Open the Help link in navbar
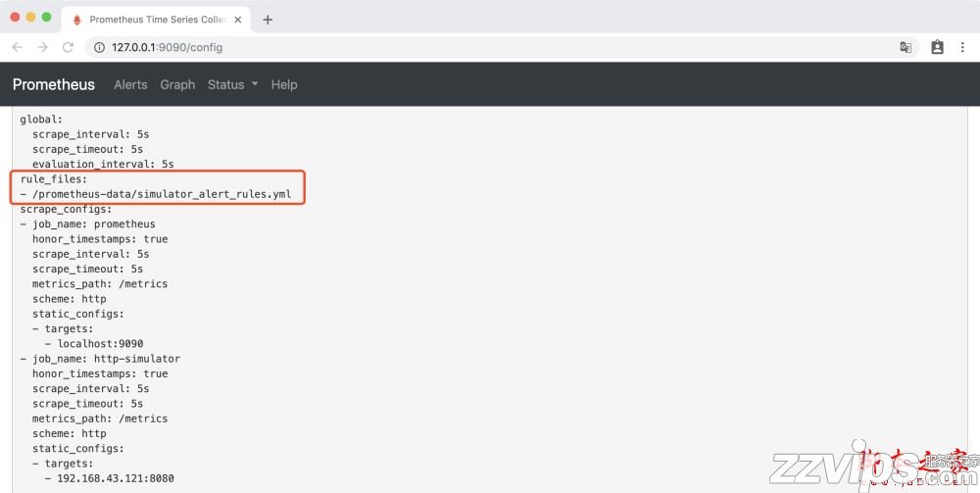 pyautogui.click(x=284, y=84)
